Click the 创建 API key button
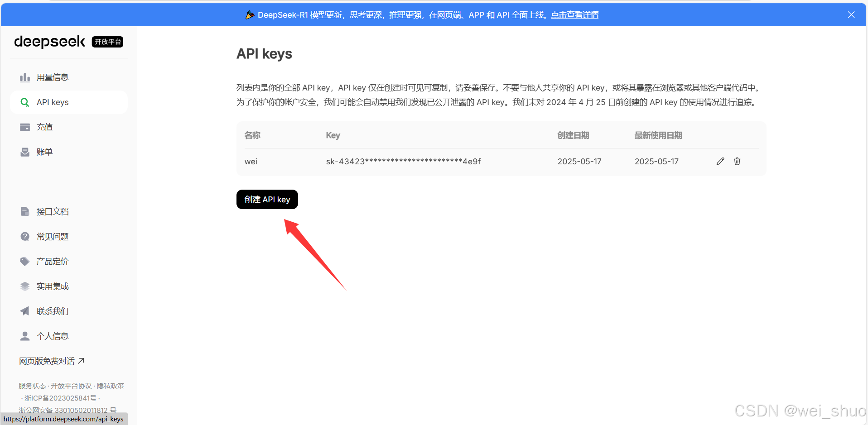Viewport: 868px width, 425px height. click(267, 200)
